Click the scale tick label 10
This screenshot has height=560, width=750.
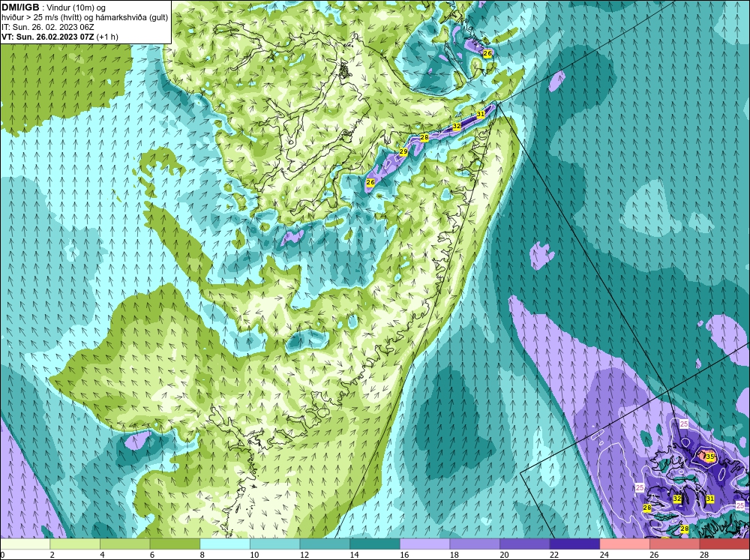[x=254, y=555]
